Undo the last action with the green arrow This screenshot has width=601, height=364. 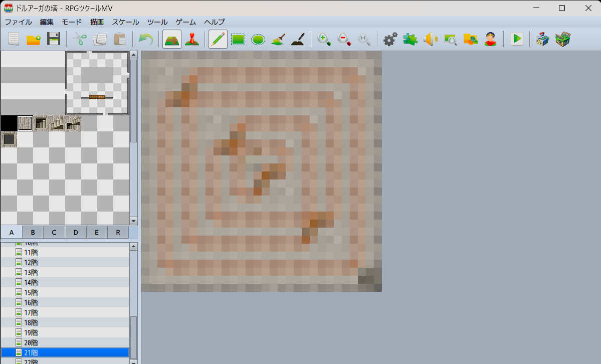146,39
